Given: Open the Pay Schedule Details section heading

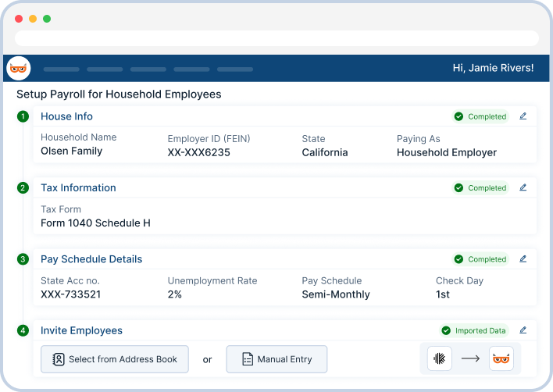Looking at the screenshot, I should click(x=91, y=259).
